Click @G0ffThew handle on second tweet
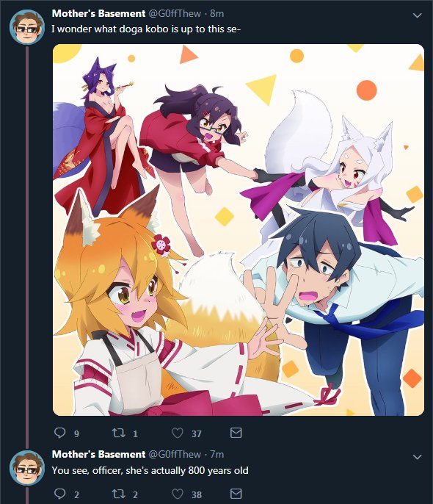433x504 pixels. (x=175, y=455)
